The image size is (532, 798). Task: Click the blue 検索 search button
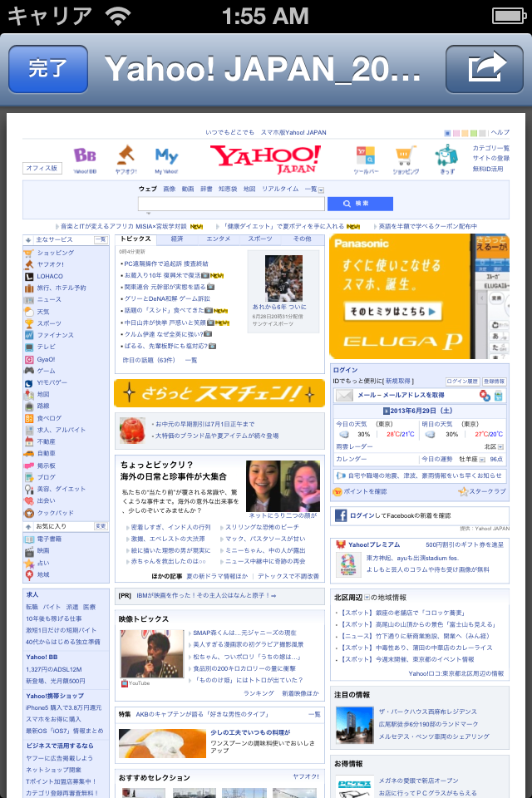point(360,204)
